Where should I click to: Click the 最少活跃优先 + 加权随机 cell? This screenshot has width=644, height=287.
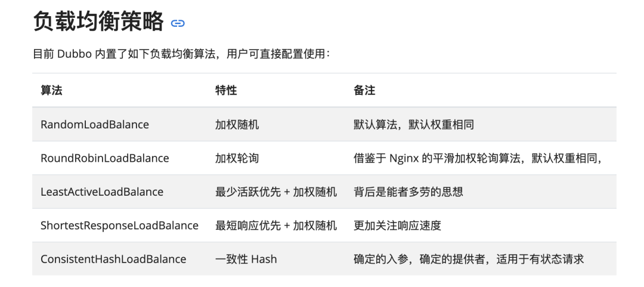point(276,192)
